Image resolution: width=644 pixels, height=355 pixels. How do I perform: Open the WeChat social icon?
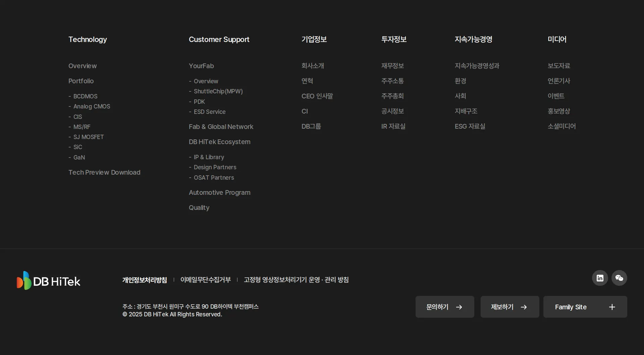point(619,278)
